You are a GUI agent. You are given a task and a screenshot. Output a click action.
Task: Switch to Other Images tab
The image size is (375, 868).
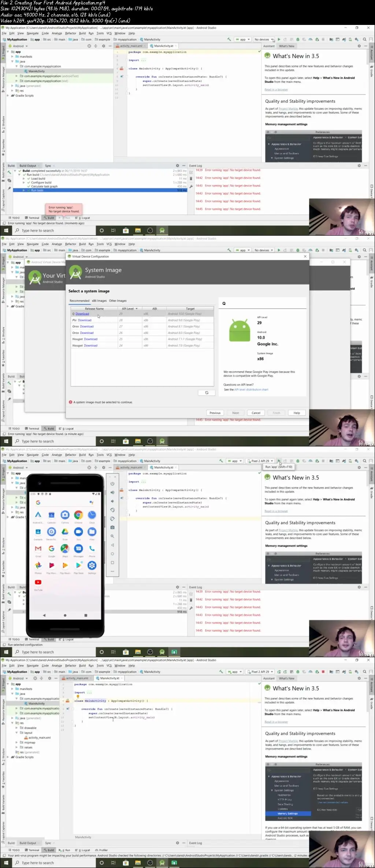pos(118,301)
